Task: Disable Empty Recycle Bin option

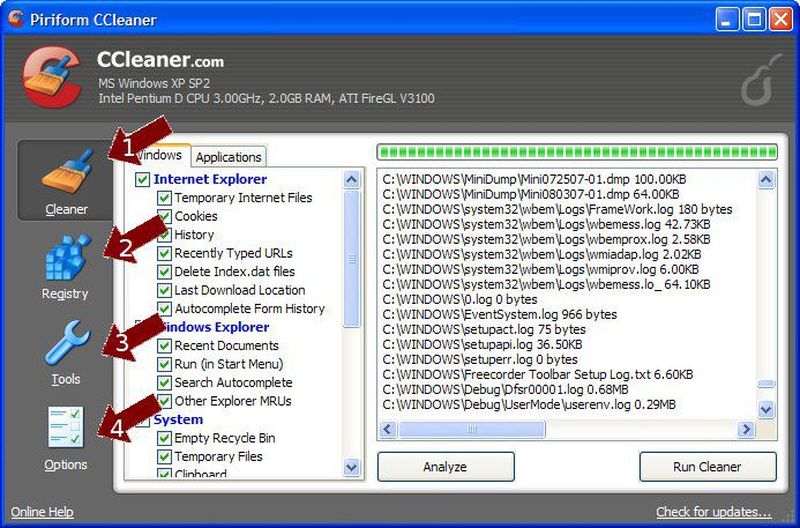Action: coord(165,438)
